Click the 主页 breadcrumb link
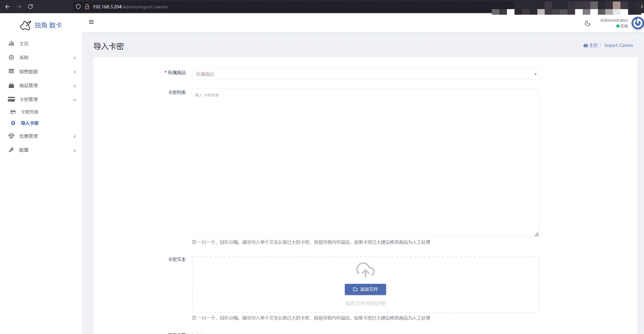 pyautogui.click(x=593, y=45)
